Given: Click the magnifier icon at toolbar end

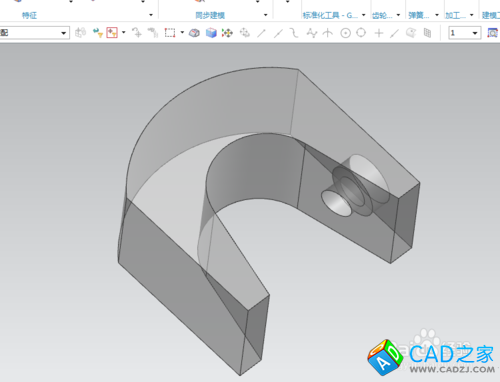Looking at the screenshot, I should (492, 33).
